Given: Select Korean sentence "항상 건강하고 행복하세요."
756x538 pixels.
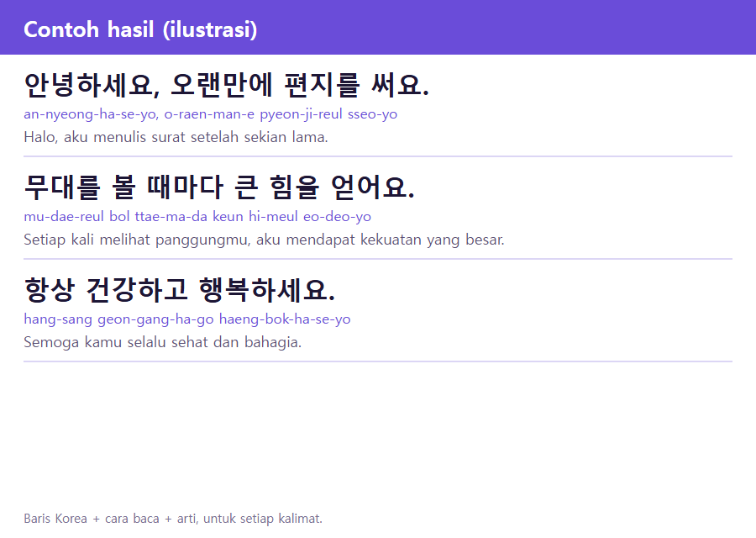Looking at the screenshot, I should point(180,290).
